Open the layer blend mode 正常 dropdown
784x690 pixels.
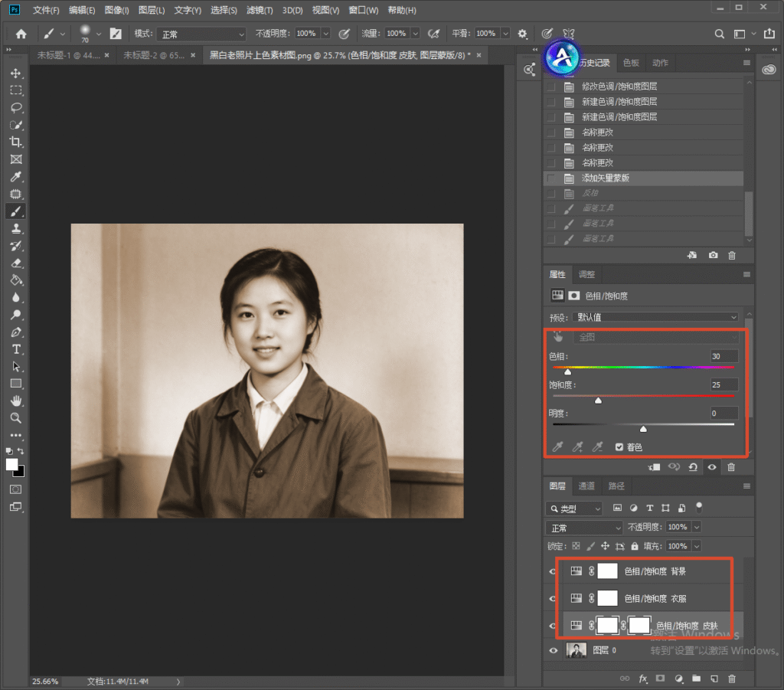584,528
